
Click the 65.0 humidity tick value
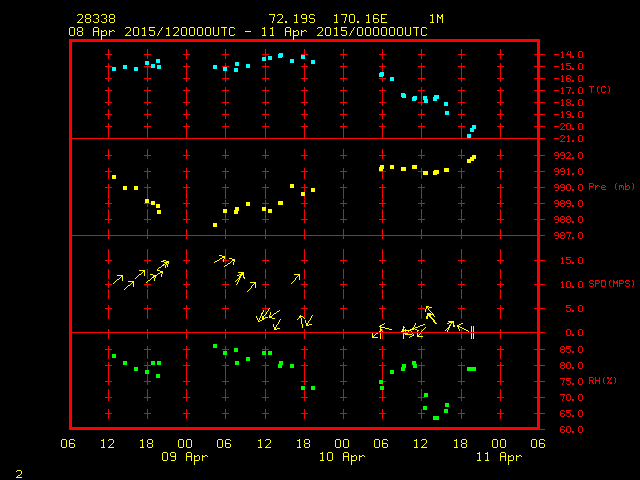click(571, 413)
